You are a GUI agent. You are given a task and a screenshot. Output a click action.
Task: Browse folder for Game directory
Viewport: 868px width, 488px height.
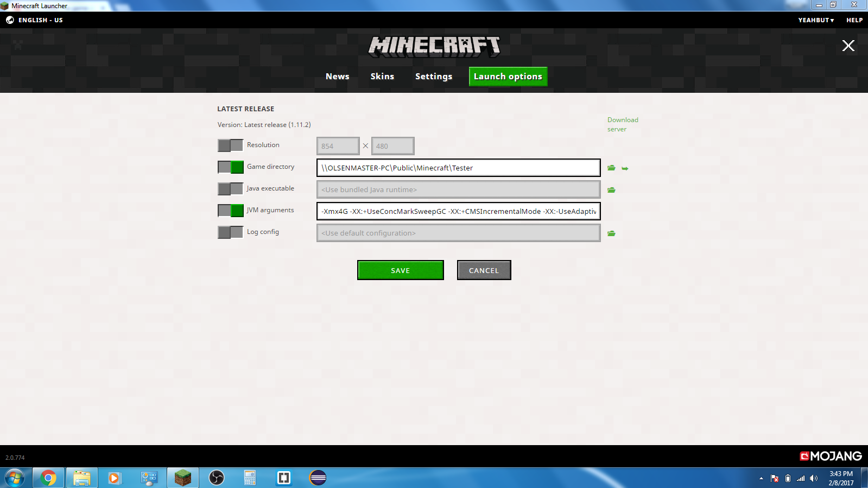[x=611, y=168]
